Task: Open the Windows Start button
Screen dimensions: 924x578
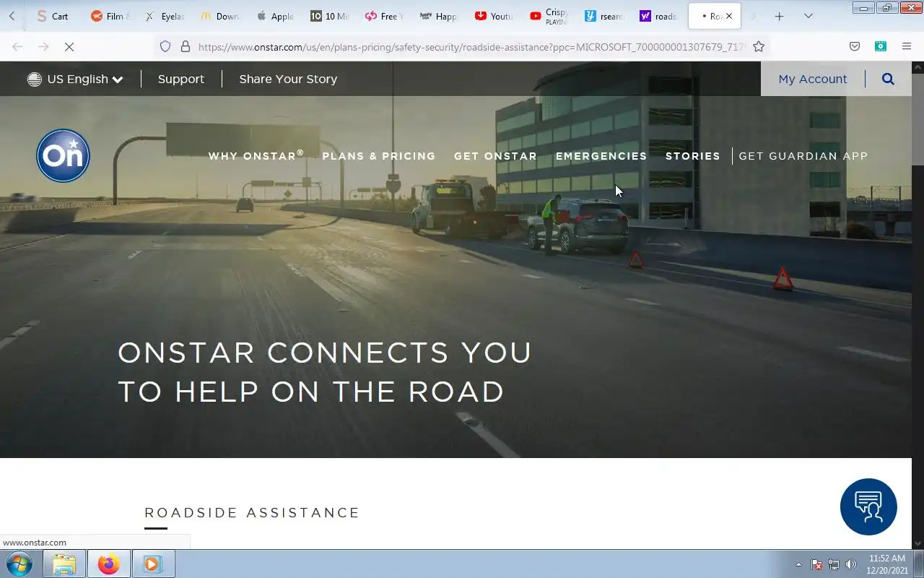Action: [x=19, y=564]
